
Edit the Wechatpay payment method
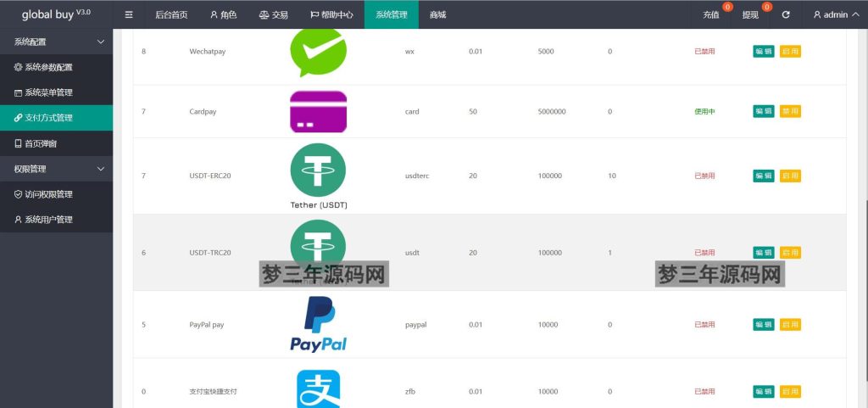pyautogui.click(x=764, y=52)
